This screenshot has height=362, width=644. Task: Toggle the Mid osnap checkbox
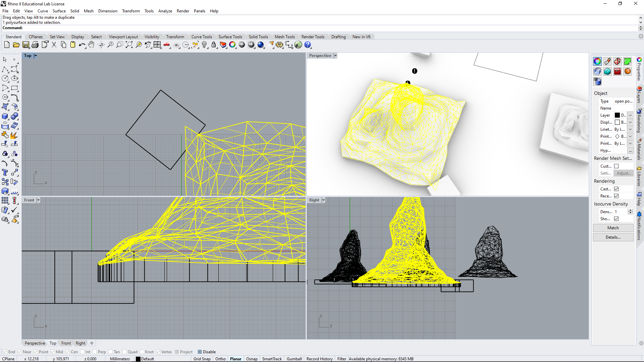[53, 352]
